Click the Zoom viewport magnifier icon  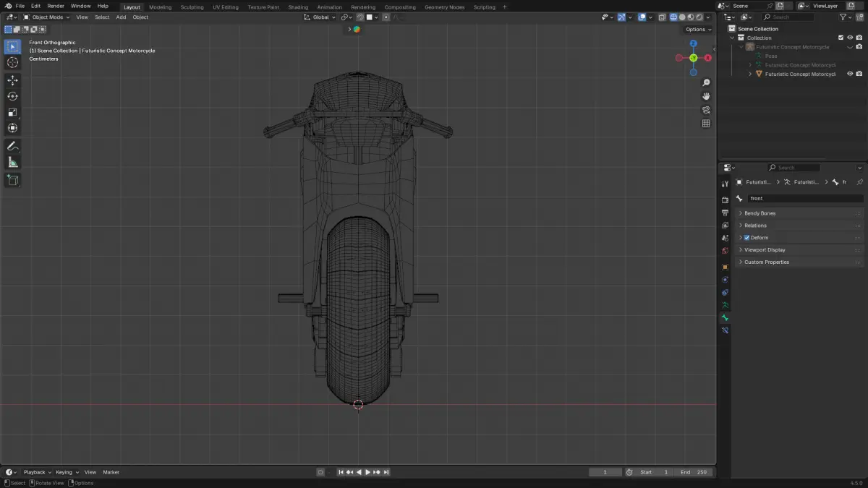[x=706, y=83]
